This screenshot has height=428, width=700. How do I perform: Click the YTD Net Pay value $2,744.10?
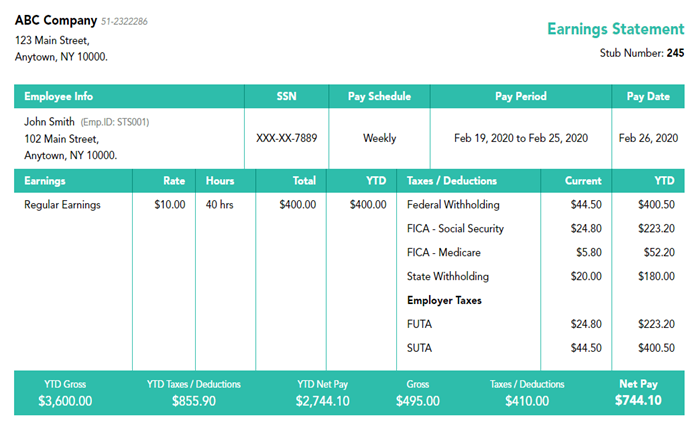point(323,401)
